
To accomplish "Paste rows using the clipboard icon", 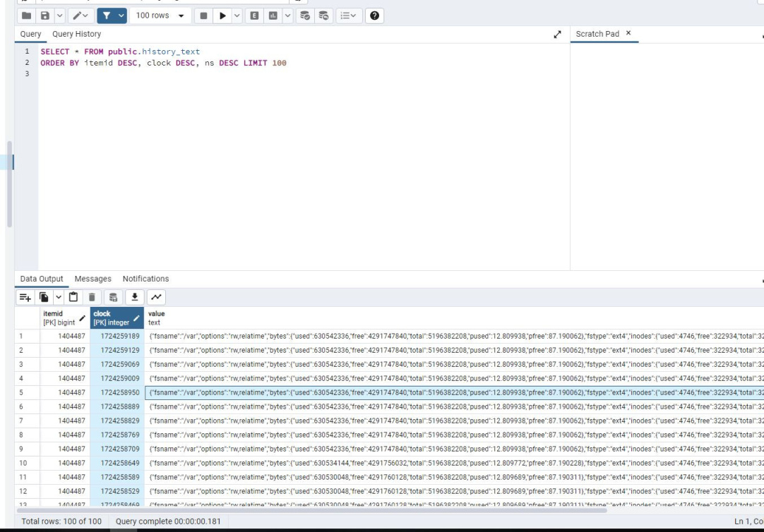I will [74, 296].
